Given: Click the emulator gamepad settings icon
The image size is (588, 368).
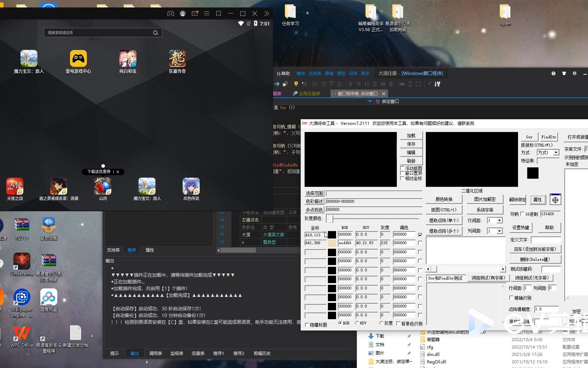Looking at the screenshot, I should (171, 13).
